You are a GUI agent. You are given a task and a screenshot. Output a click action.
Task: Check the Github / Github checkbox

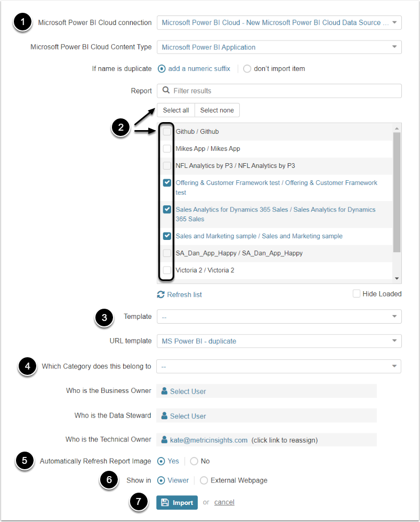167,132
